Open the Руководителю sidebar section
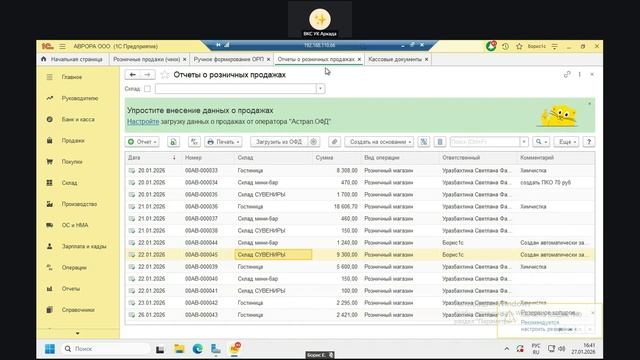640x360 pixels. 80,98
